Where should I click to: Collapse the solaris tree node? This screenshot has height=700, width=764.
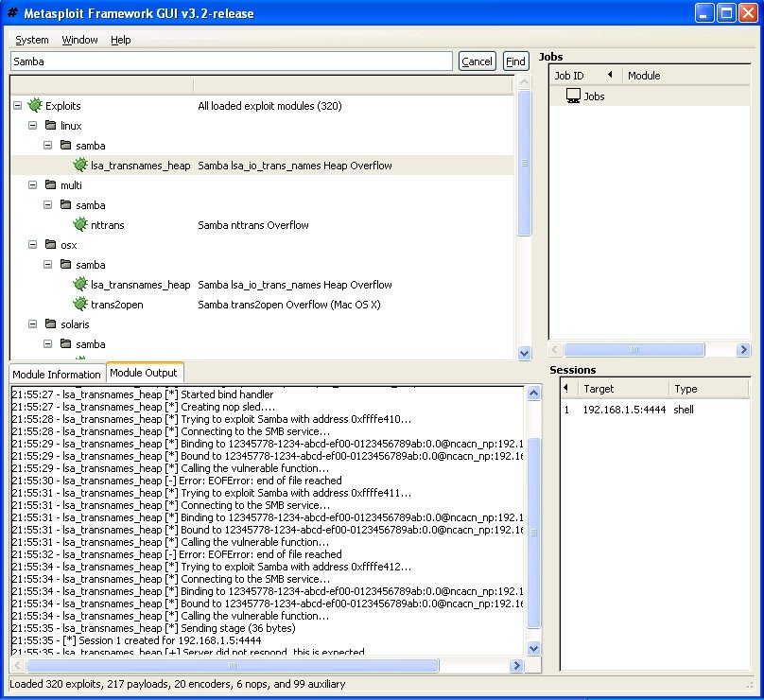coord(33,324)
